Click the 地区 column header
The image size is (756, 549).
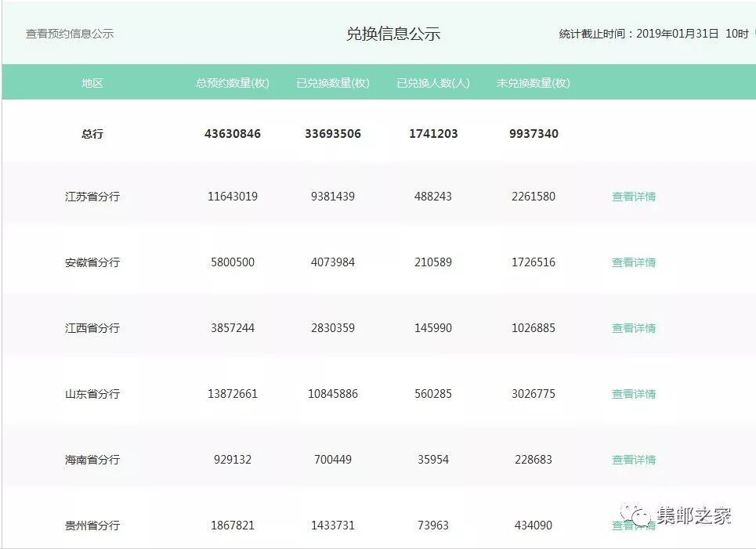pyautogui.click(x=92, y=83)
